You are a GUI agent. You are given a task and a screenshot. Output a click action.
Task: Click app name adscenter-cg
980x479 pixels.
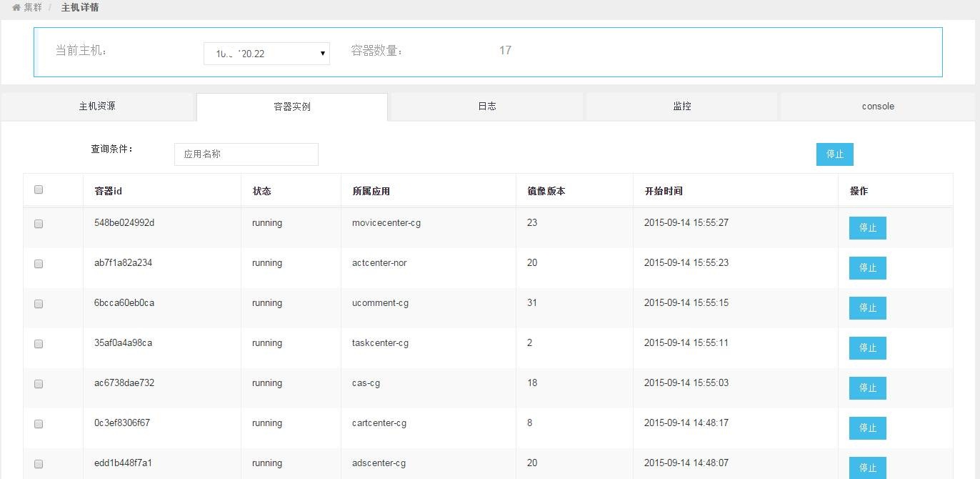point(379,463)
